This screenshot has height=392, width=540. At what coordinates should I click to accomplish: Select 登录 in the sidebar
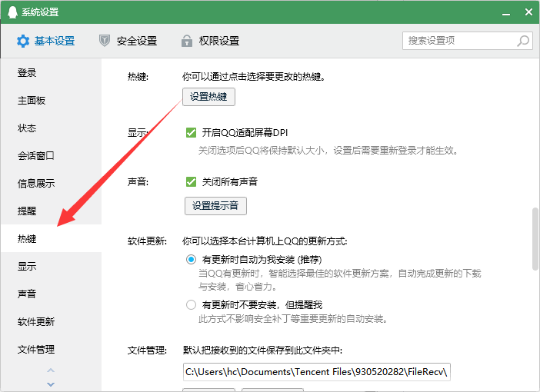click(51, 72)
